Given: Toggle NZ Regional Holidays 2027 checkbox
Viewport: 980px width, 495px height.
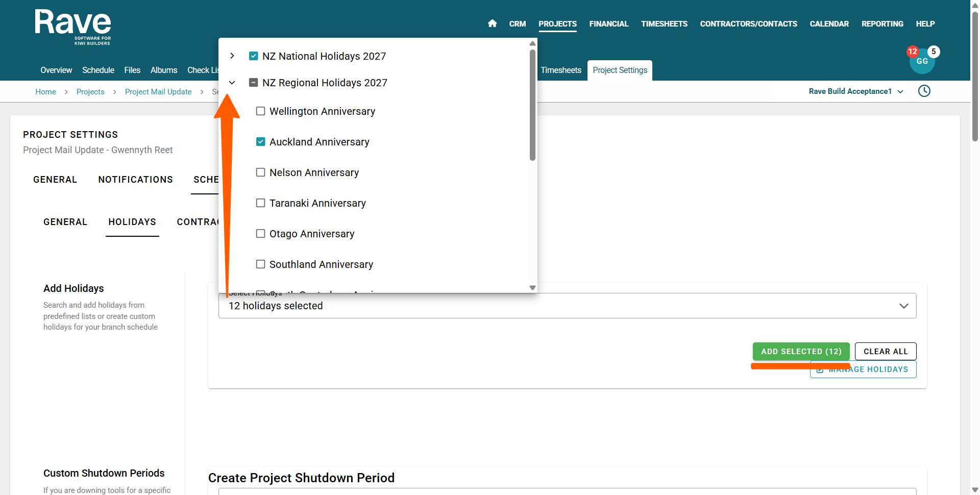Looking at the screenshot, I should (253, 83).
